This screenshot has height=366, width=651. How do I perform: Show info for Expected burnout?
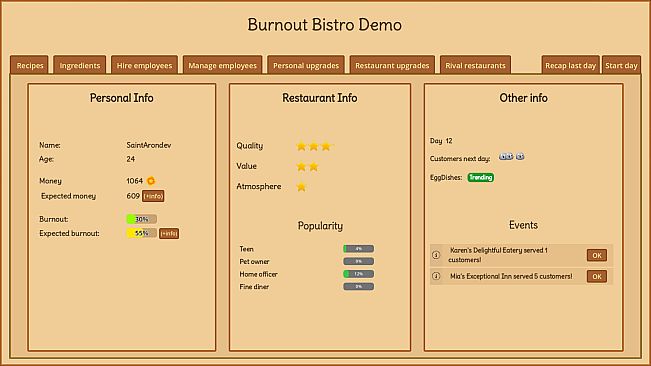[169, 233]
